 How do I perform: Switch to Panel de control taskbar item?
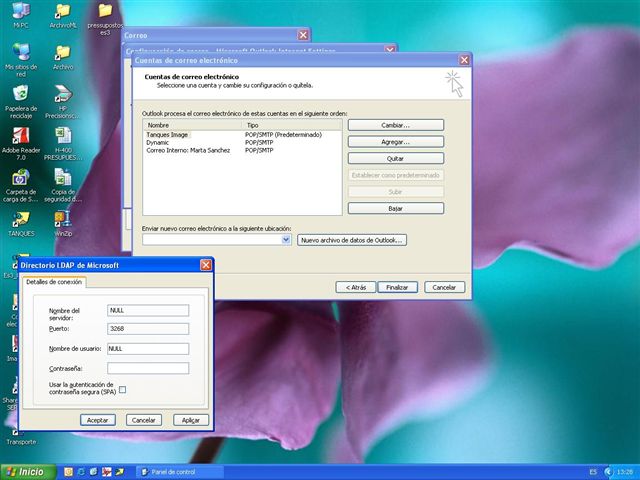180,472
